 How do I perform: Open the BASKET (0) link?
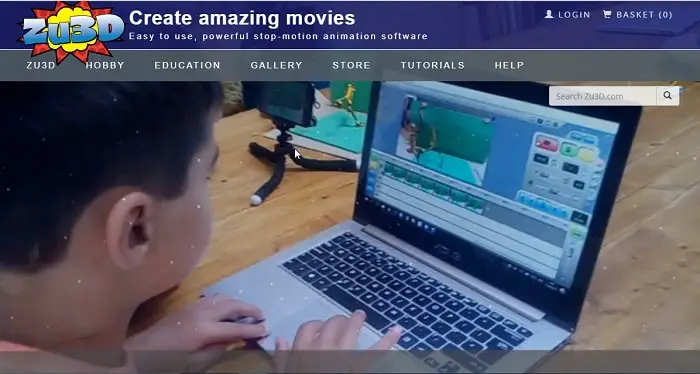644,15
